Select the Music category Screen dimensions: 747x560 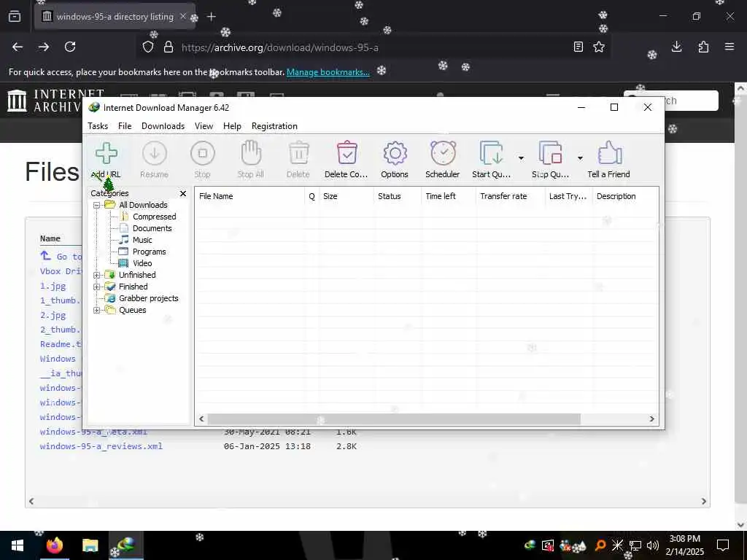click(x=142, y=240)
